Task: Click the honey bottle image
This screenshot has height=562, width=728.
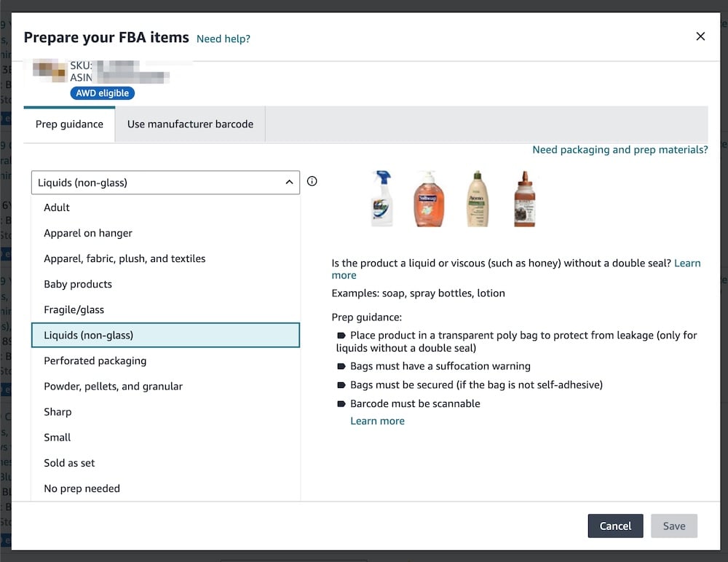Action: pos(524,198)
